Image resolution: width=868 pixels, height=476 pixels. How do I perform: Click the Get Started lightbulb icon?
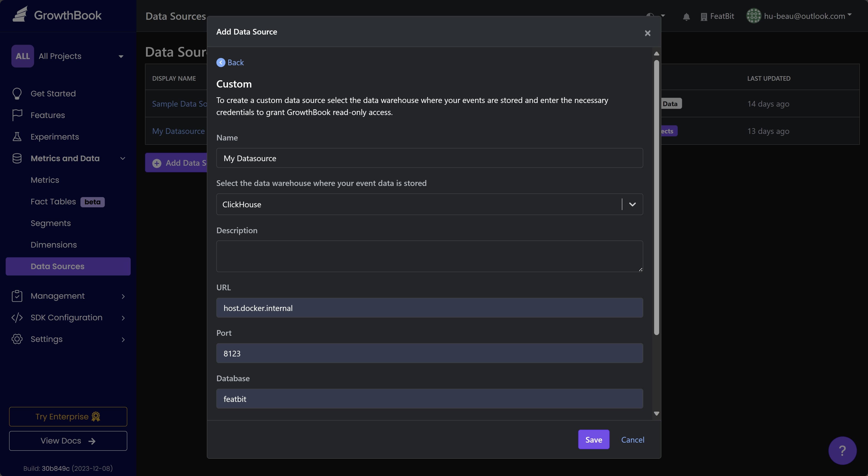point(17,94)
